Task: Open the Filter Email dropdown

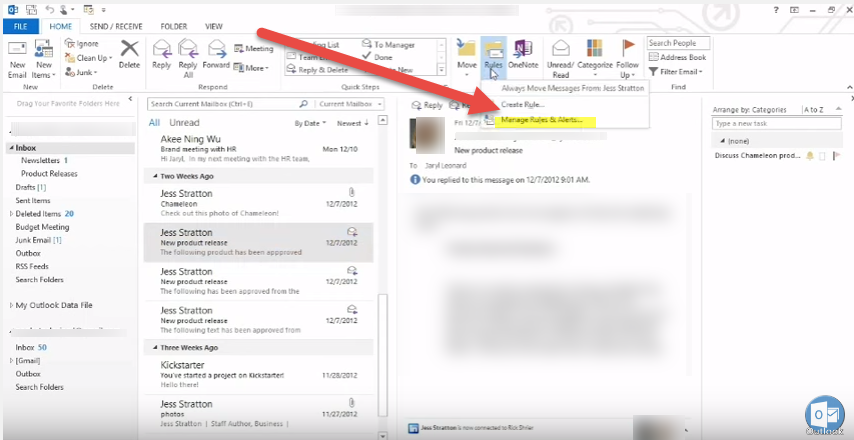Action: pyautogui.click(x=676, y=72)
